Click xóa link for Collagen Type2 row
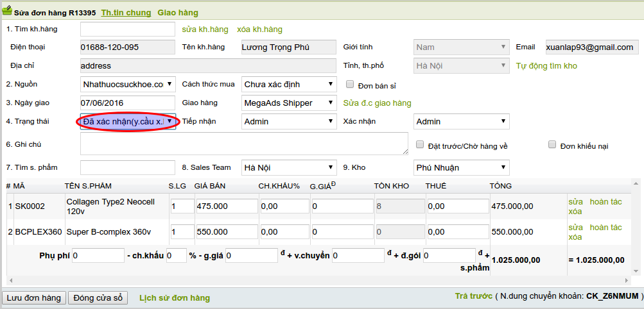 pos(575,211)
